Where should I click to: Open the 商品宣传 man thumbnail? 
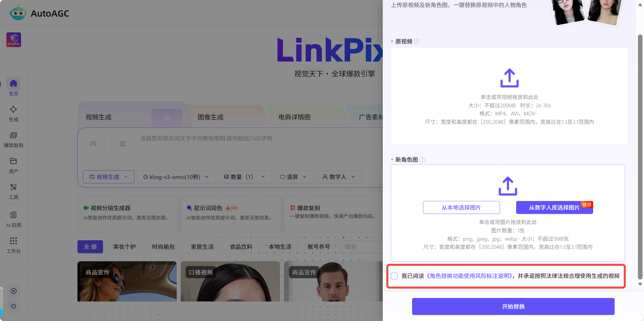point(333,281)
